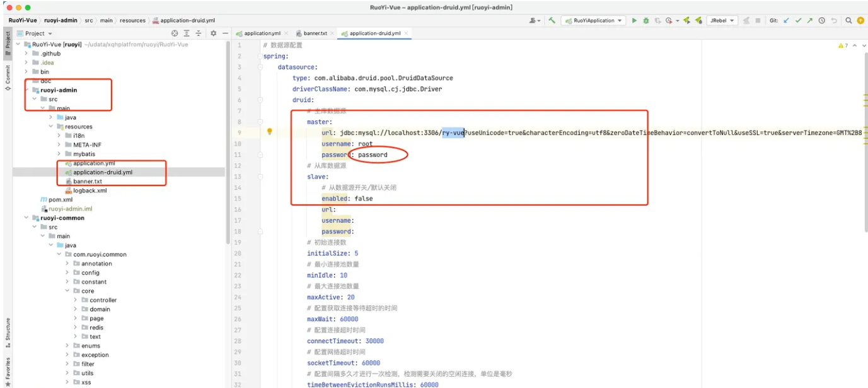
Task: Click the locate file crosshair icon
Action: pos(175,33)
